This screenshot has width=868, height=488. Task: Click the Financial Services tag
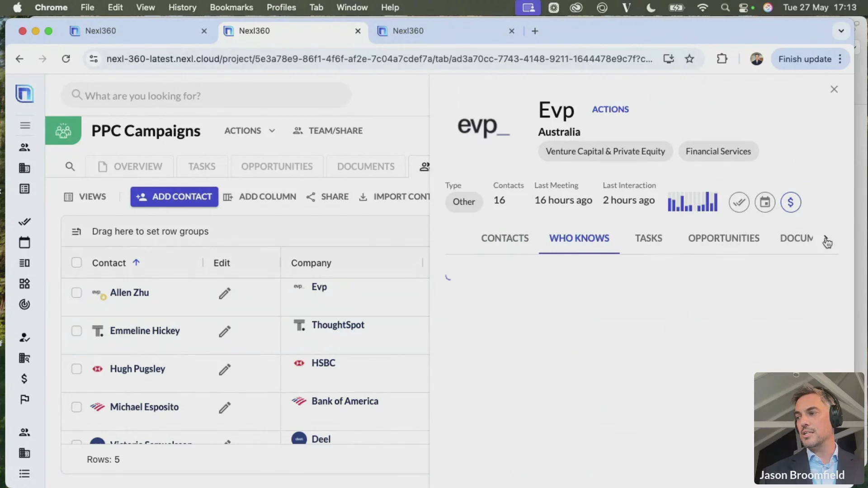pos(718,151)
